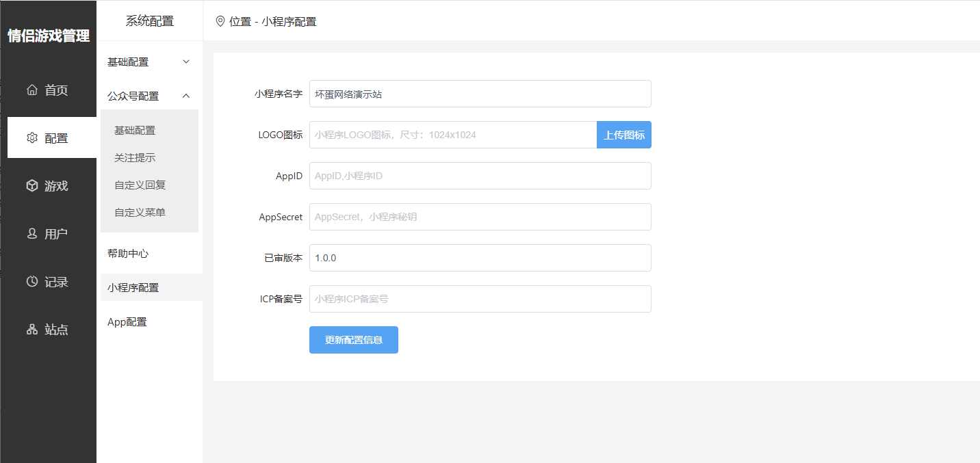
Task: Focus the 小程序名字 input field
Action: [x=480, y=94]
